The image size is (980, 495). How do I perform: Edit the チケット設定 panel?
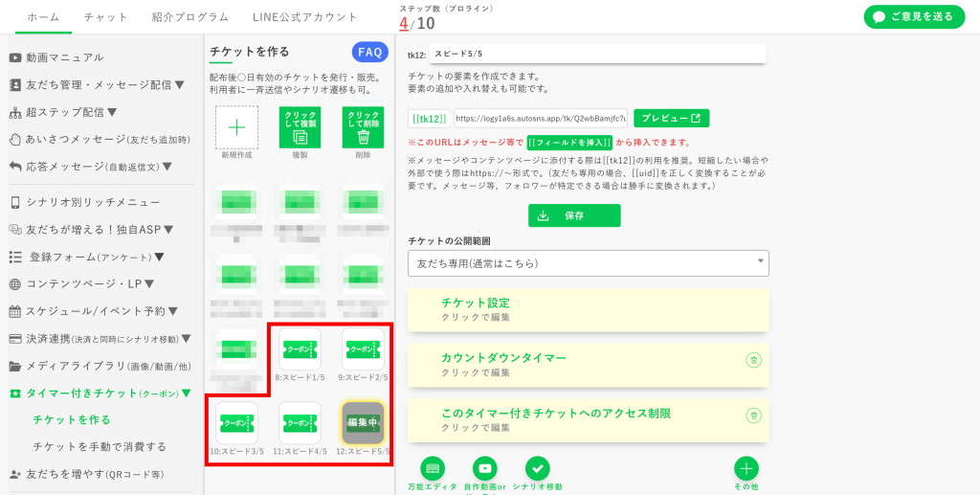click(589, 310)
